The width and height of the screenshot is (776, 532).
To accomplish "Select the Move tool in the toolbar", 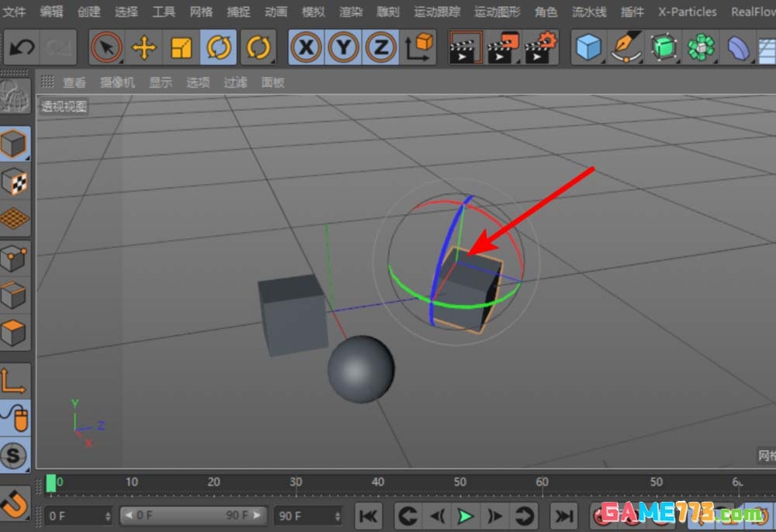I will (144, 48).
